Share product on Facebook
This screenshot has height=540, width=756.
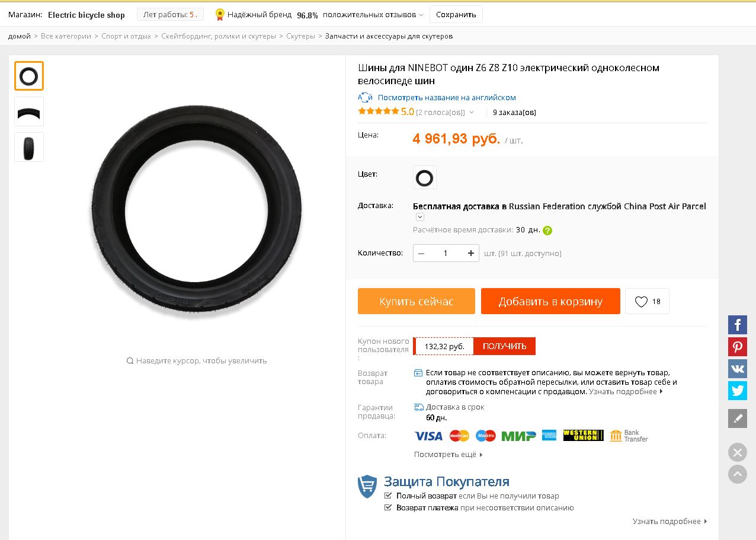(738, 325)
